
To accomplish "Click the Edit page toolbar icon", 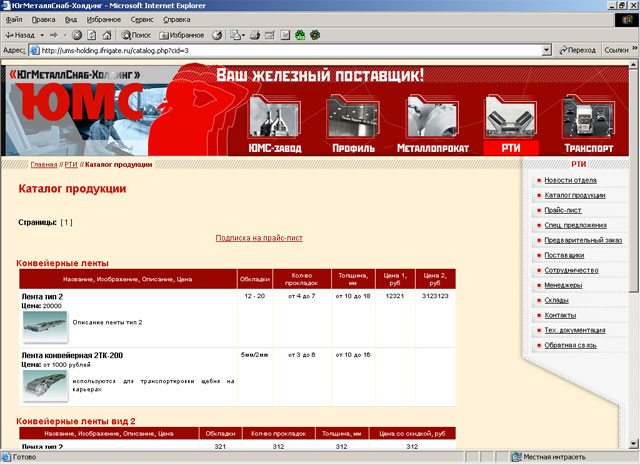I will (x=270, y=35).
